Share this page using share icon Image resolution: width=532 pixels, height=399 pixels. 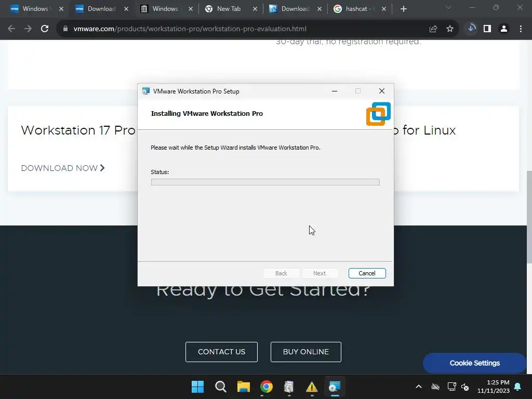click(433, 29)
